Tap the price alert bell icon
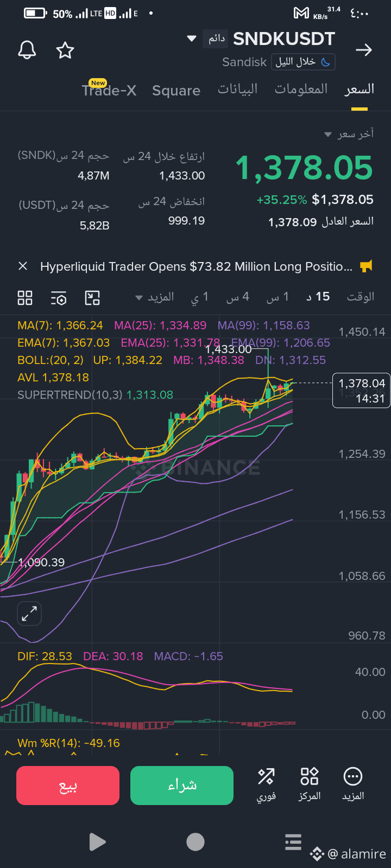Screen dimensions: 391x868 [x=27, y=50]
